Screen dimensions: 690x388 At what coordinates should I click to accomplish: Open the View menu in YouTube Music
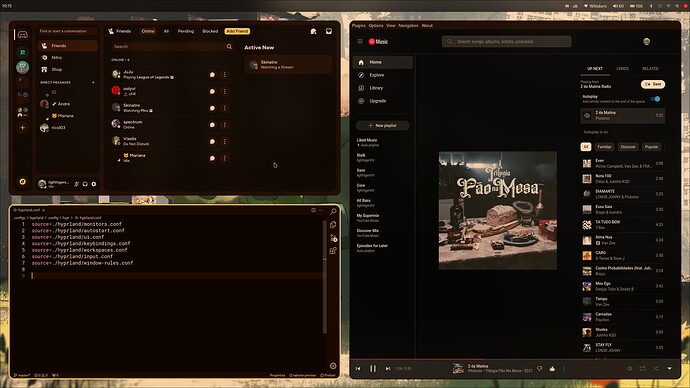click(x=391, y=26)
